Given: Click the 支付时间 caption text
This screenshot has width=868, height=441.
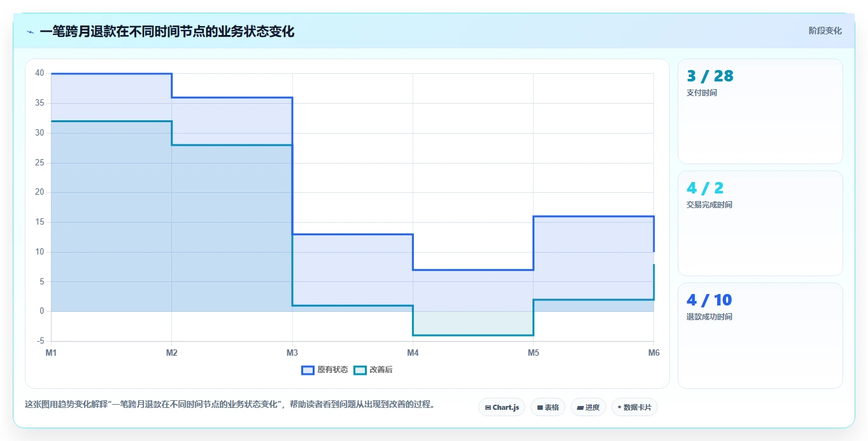Looking at the screenshot, I should (x=702, y=93).
